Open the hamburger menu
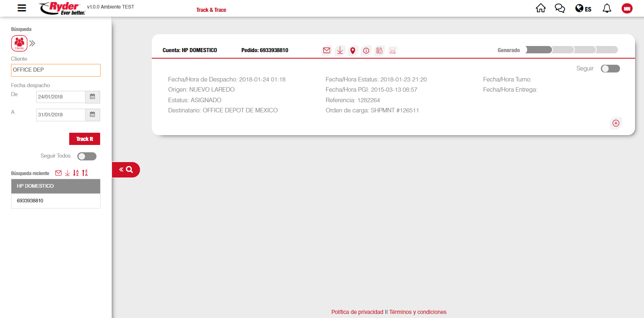Image resolution: width=644 pixels, height=318 pixels. (x=22, y=8)
